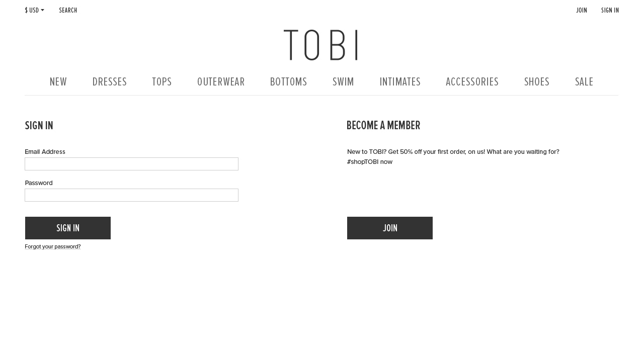Click the Search link in the header

[x=68, y=11]
